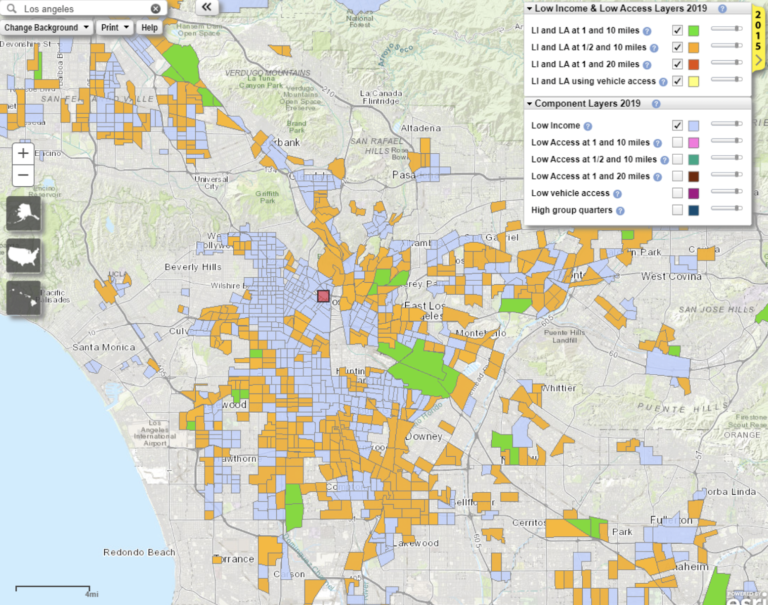
Task: Uncheck LI and LA using vehicle access
Action: tap(677, 81)
